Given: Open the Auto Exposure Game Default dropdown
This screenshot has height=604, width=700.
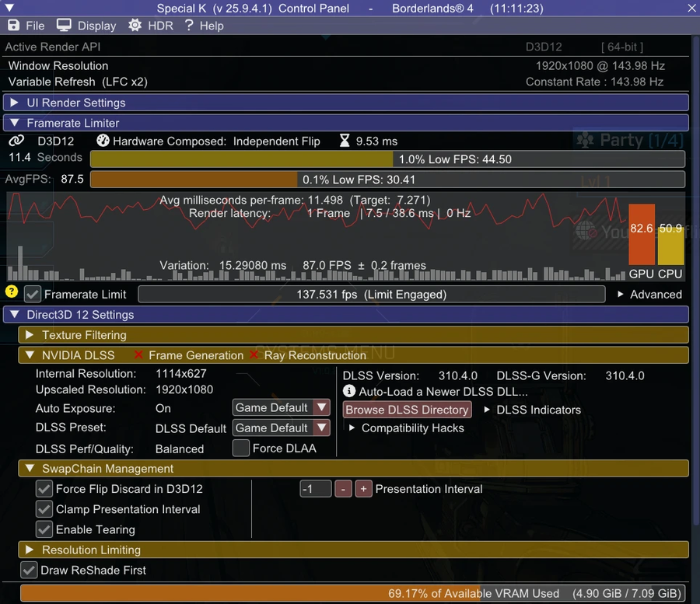Looking at the screenshot, I should pos(281,408).
